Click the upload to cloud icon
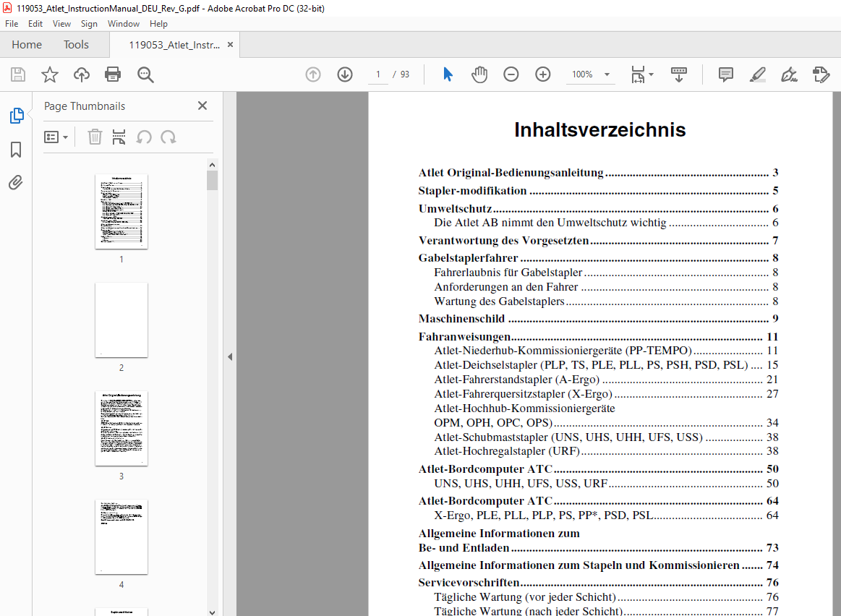This screenshot has width=841, height=616. 82,74
